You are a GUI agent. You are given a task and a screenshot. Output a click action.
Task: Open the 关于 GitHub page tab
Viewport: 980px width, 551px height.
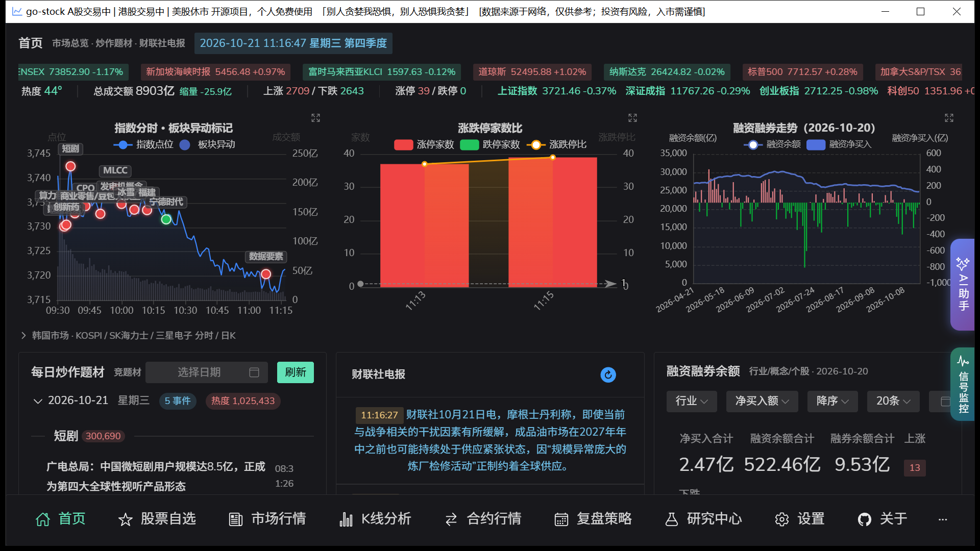click(x=882, y=519)
